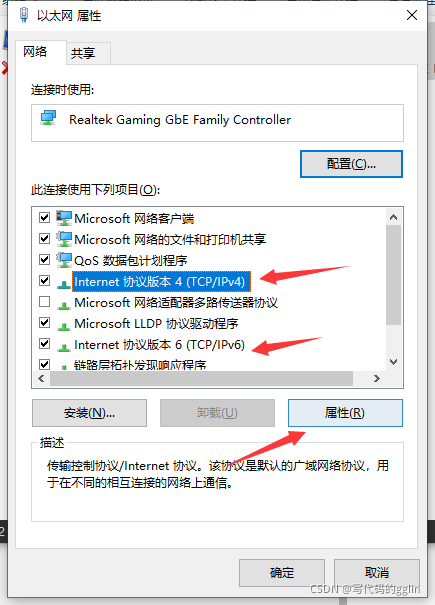This screenshot has width=435, height=605.
Task: Click the Microsoft 网络客户端 item icon
Action: [x=64, y=218]
